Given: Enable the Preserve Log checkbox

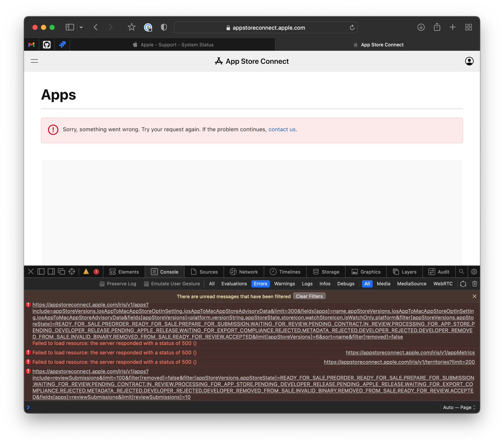Looking at the screenshot, I should [x=102, y=284].
